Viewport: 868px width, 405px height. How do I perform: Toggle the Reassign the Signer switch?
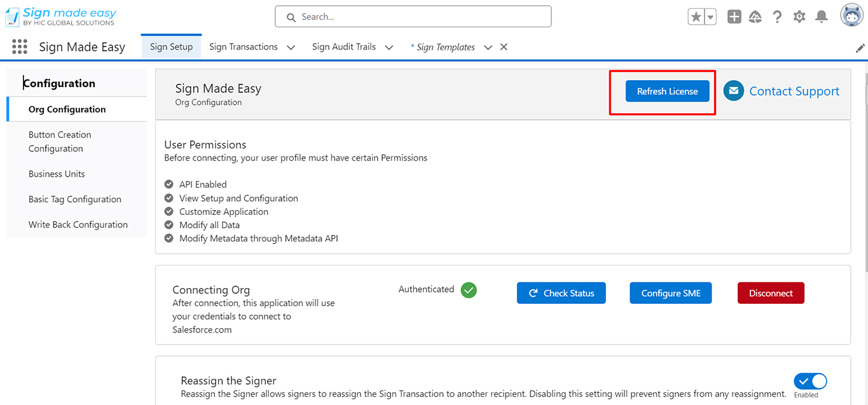pos(810,381)
